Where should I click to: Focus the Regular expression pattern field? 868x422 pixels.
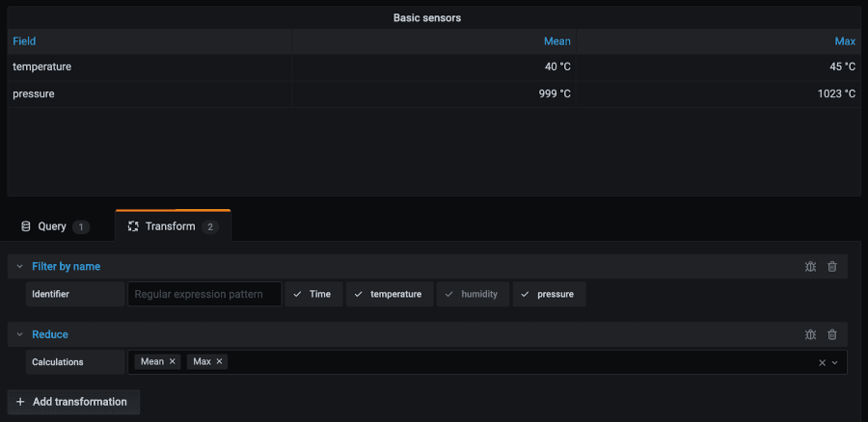point(204,294)
